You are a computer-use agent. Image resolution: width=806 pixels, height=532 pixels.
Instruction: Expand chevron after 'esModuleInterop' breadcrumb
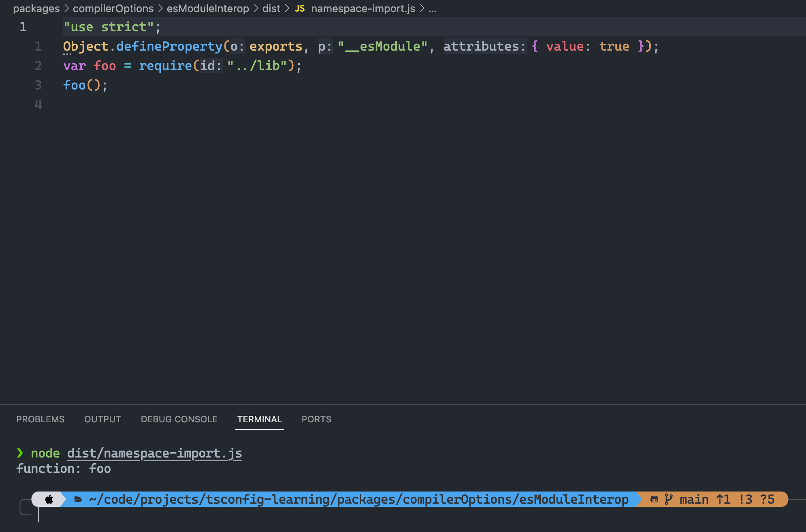tap(256, 9)
